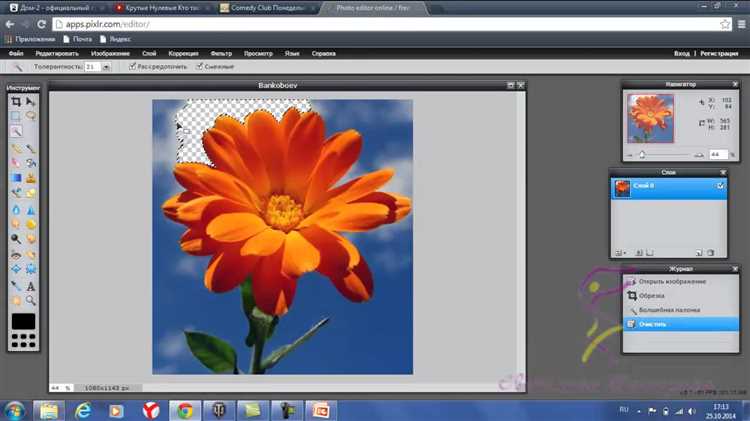Show hidden system tray icons arrow

(x=639, y=411)
